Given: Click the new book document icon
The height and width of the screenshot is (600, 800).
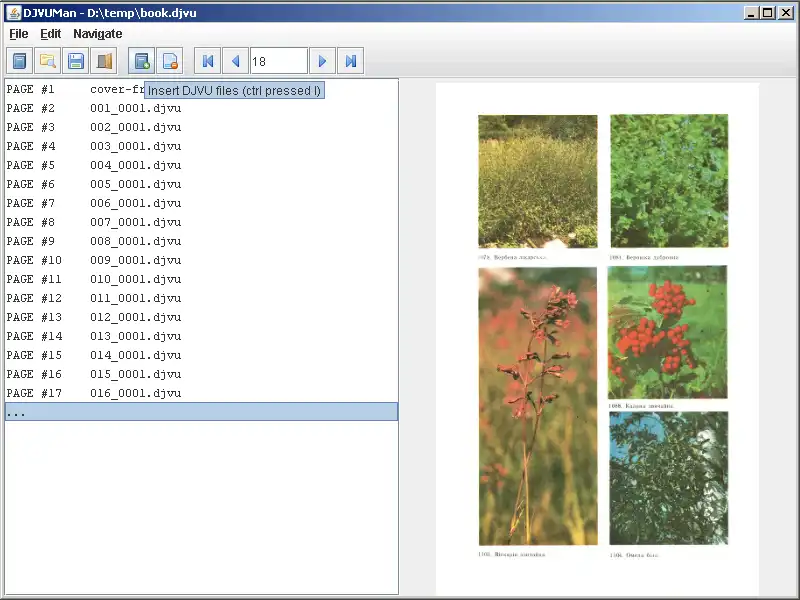Looking at the screenshot, I should click(x=19, y=61).
